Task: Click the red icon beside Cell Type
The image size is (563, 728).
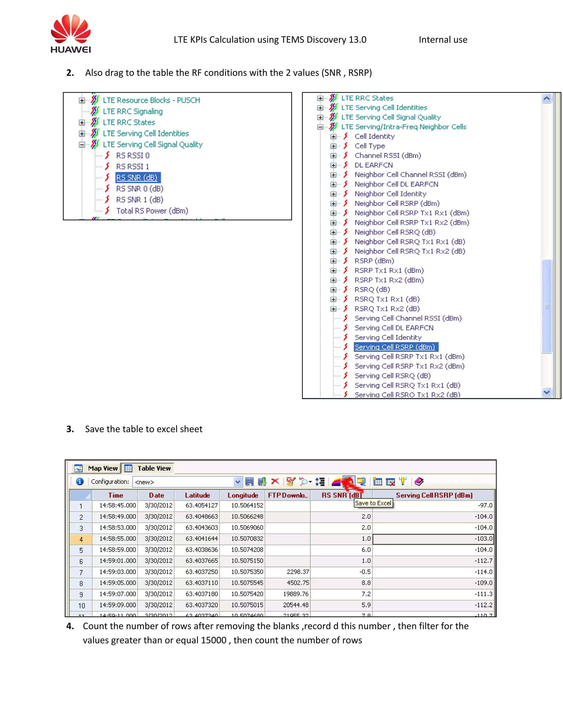Action: pyautogui.click(x=346, y=145)
